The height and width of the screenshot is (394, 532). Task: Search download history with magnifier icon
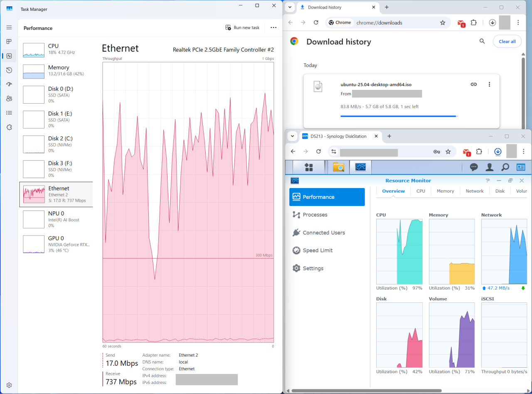click(482, 41)
